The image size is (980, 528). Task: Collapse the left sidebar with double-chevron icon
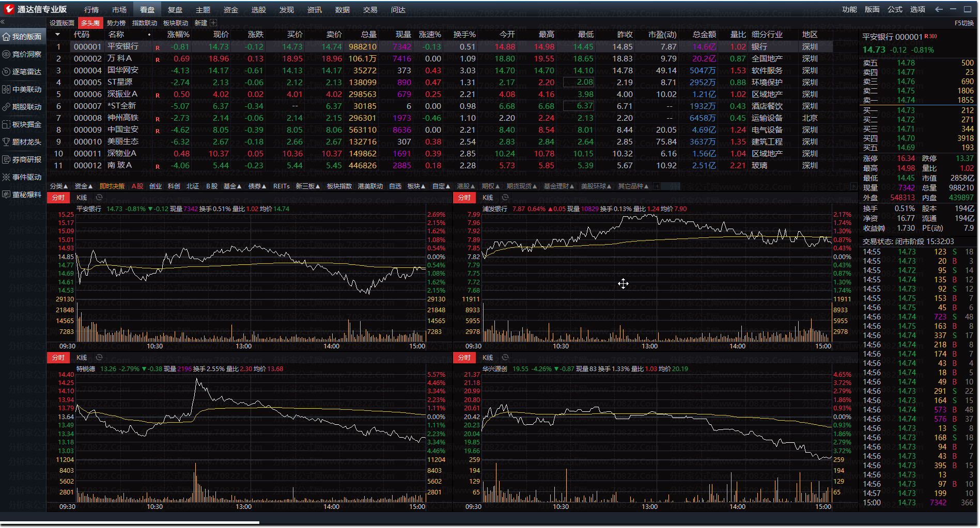(x=3, y=22)
